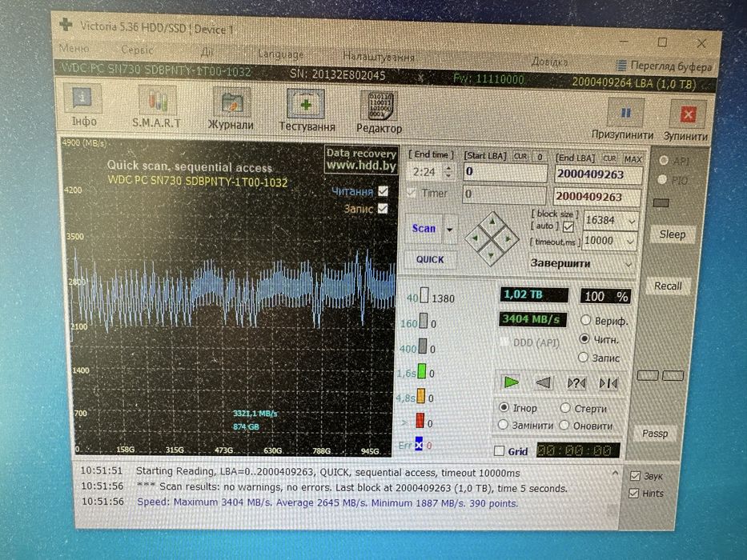
Task: Select the Замінити remap radio option
Action: 503,424
